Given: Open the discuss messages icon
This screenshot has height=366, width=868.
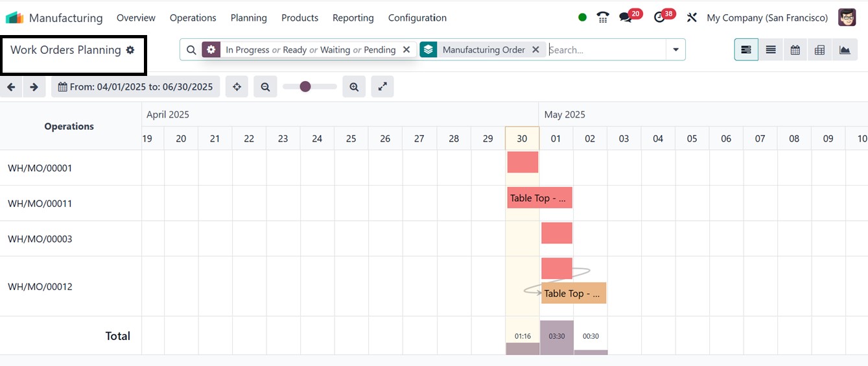Looking at the screenshot, I should pyautogui.click(x=626, y=18).
